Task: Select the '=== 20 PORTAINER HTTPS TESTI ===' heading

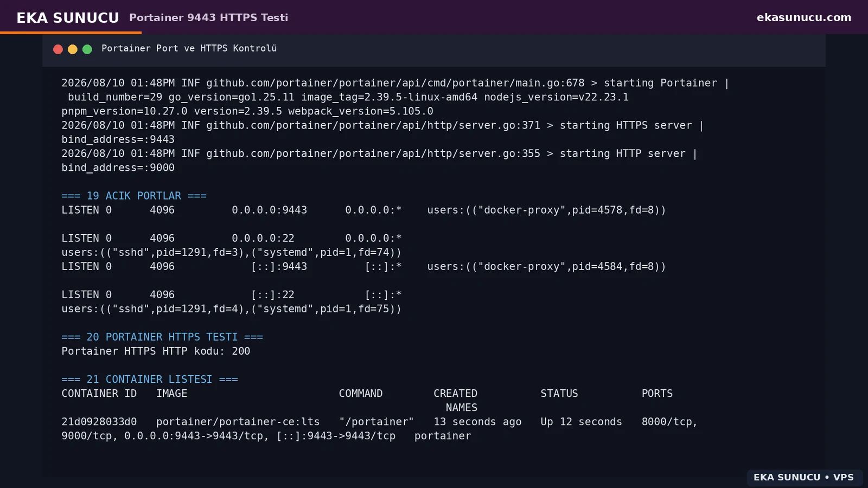Action: click(162, 337)
